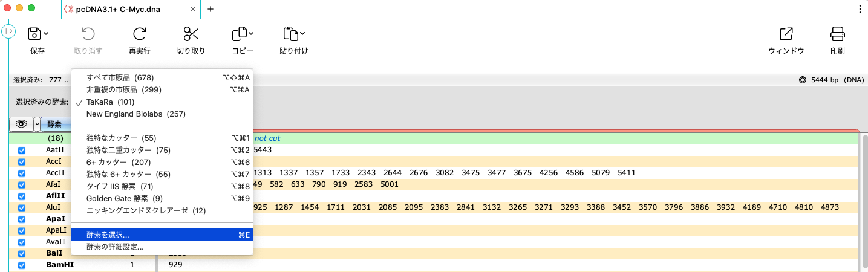Select 酵素を選択... menu item

coord(108,235)
